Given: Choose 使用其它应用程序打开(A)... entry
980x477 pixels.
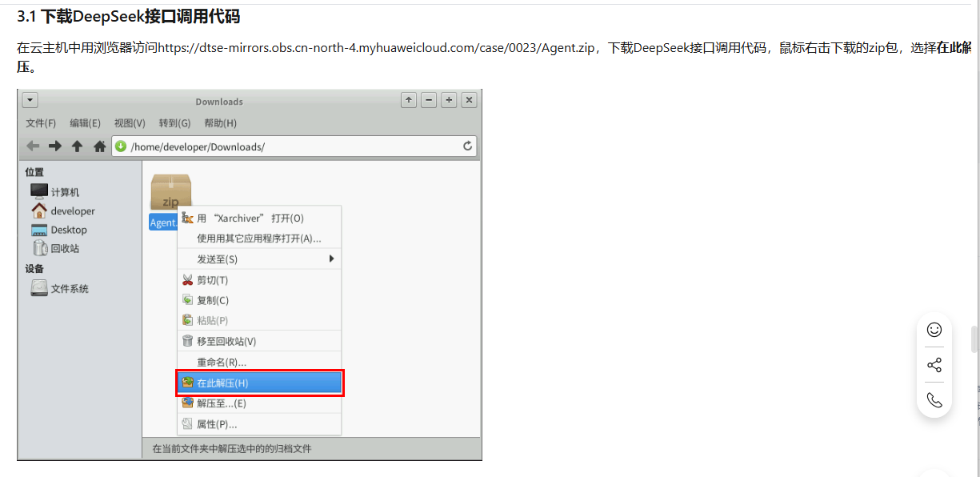Looking at the screenshot, I should (259, 238).
